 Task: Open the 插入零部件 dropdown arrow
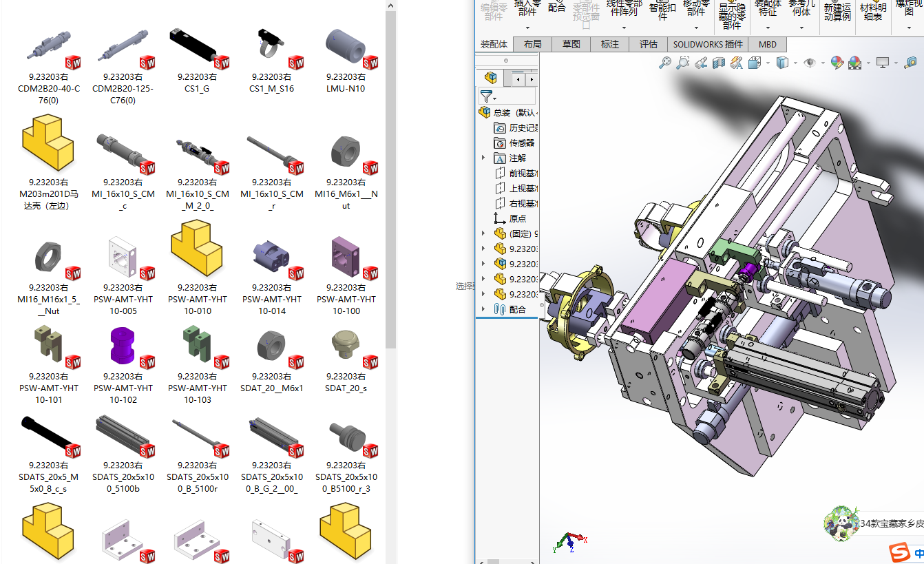(x=527, y=28)
